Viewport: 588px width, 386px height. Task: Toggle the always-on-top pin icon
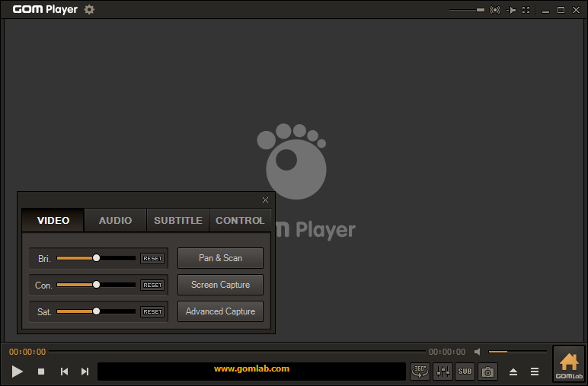point(511,10)
